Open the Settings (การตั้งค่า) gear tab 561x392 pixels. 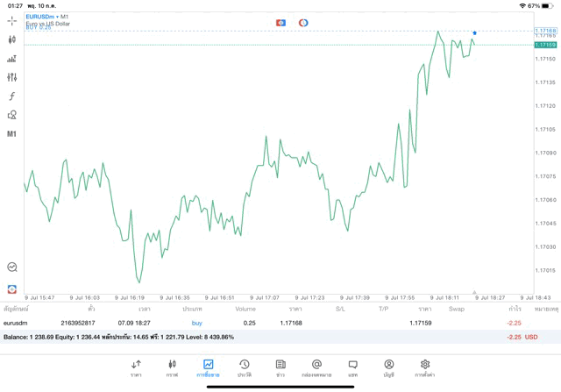tap(425, 367)
